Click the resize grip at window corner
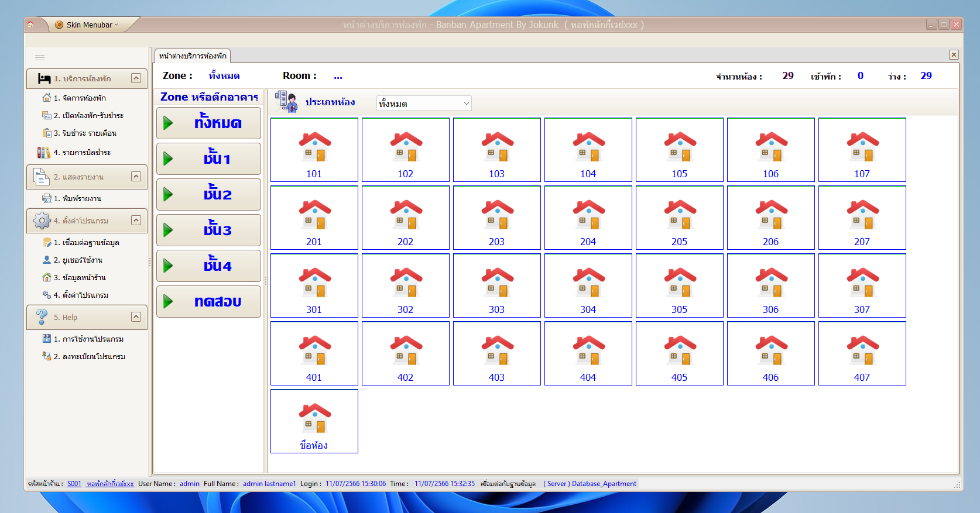 (957, 485)
